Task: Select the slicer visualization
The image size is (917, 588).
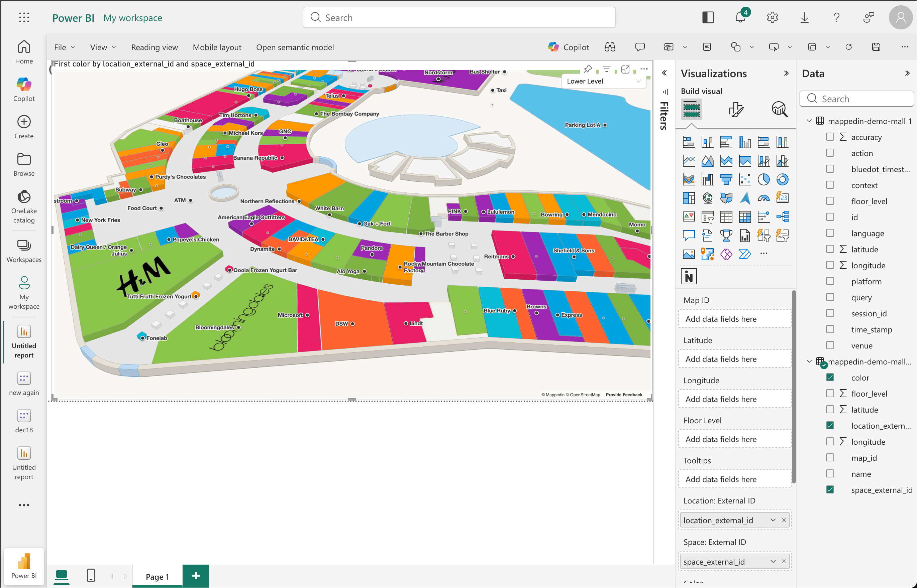Action: tap(708, 216)
